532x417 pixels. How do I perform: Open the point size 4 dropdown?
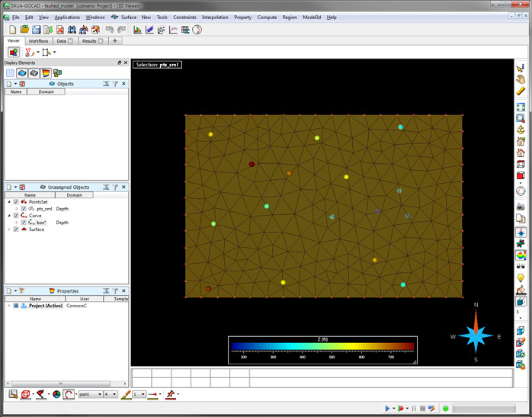111,394
